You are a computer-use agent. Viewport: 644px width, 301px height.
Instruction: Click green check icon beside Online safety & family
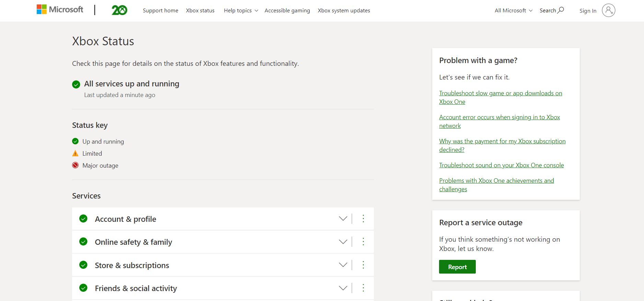tap(83, 242)
